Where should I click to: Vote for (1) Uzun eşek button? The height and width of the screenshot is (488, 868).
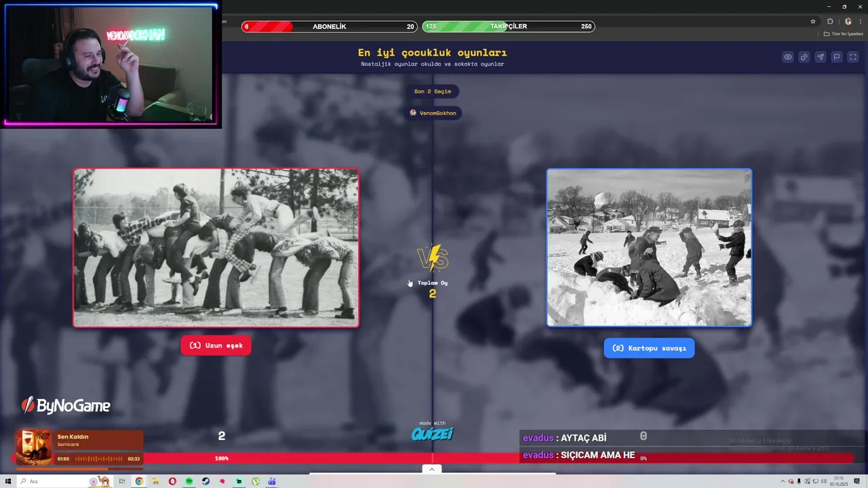216,346
